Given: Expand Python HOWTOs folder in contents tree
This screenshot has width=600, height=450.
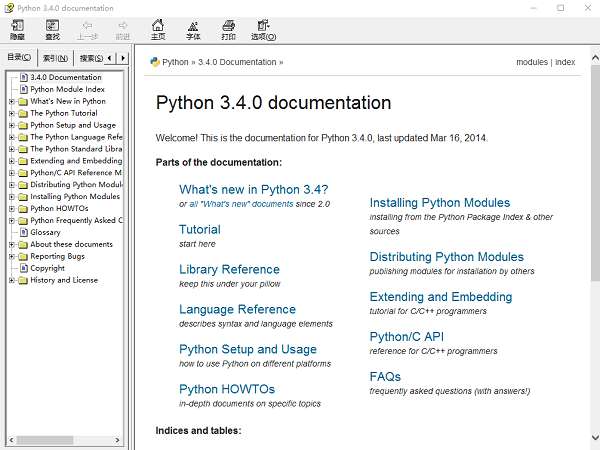Looking at the screenshot, I should pos(11,209).
